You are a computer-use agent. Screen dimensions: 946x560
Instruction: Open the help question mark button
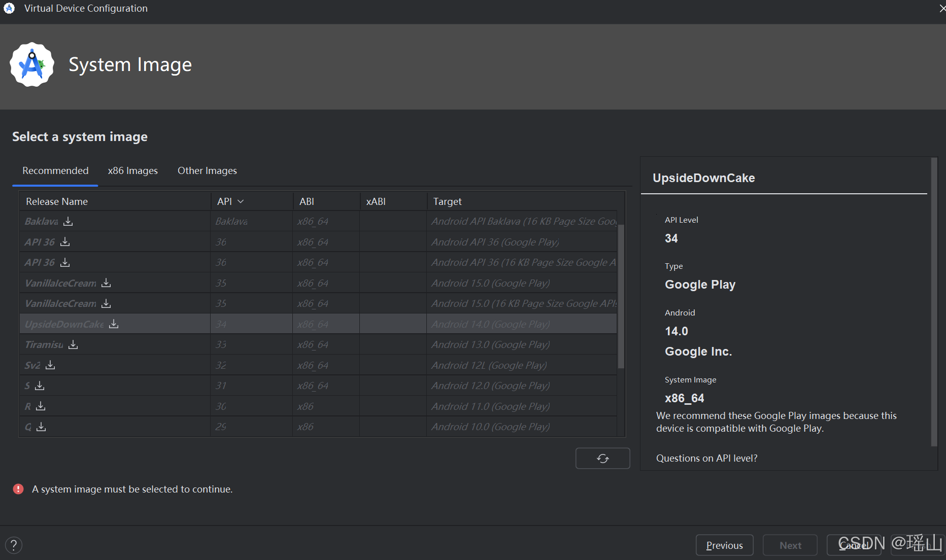14,545
